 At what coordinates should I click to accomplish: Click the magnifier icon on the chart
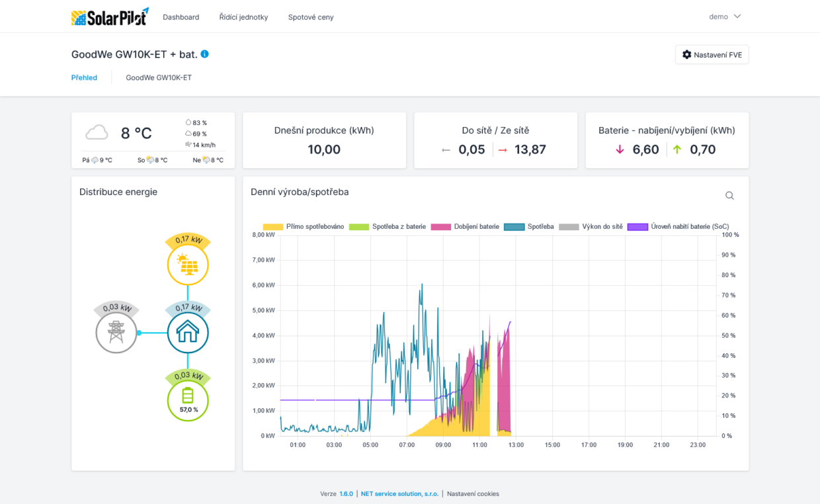[x=729, y=196]
